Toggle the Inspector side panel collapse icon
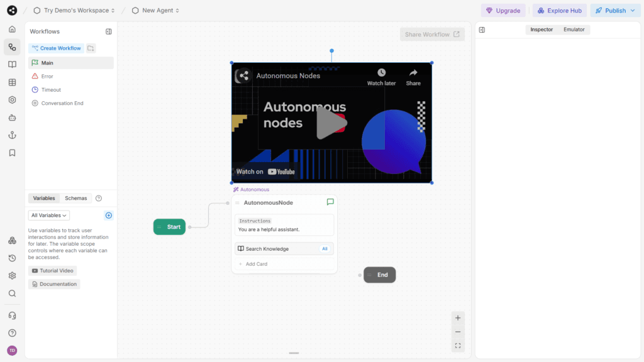 [x=482, y=30]
